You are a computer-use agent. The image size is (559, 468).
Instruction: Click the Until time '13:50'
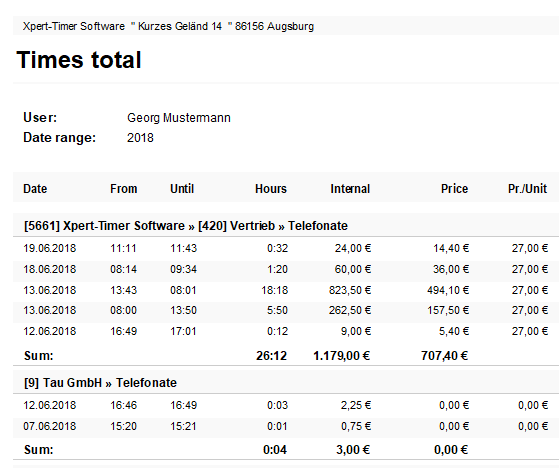click(x=183, y=310)
